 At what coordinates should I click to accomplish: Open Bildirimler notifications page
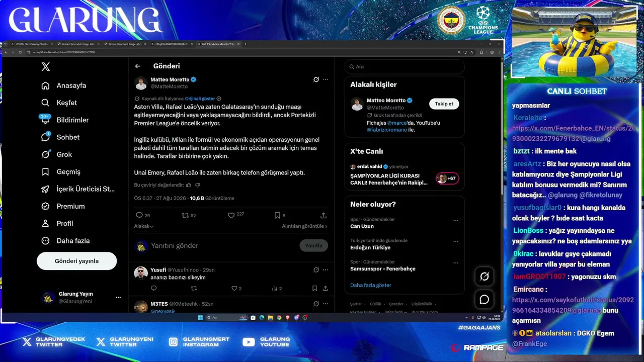(65, 120)
